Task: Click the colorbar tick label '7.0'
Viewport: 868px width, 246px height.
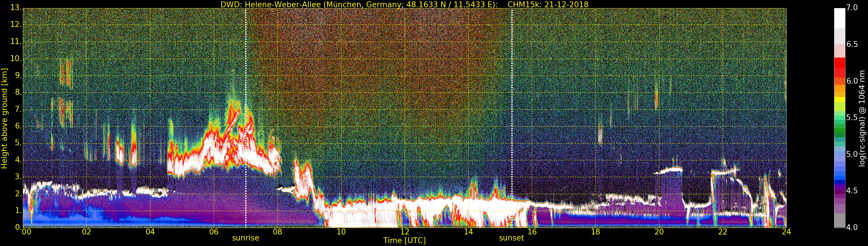Action: 852,8
